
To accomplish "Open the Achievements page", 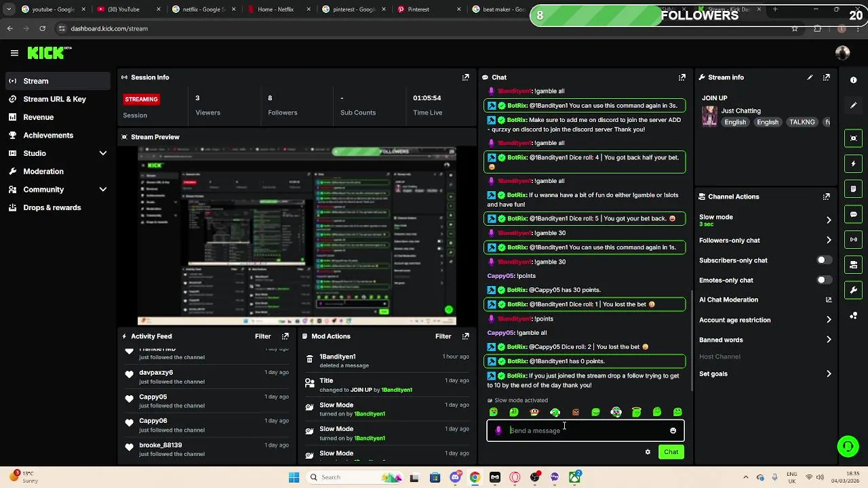I will [x=57, y=135].
